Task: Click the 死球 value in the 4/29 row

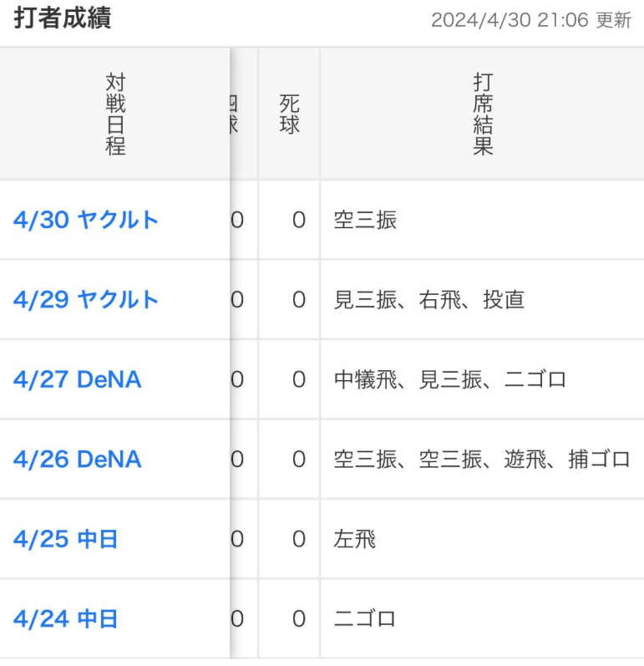Action: (298, 300)
